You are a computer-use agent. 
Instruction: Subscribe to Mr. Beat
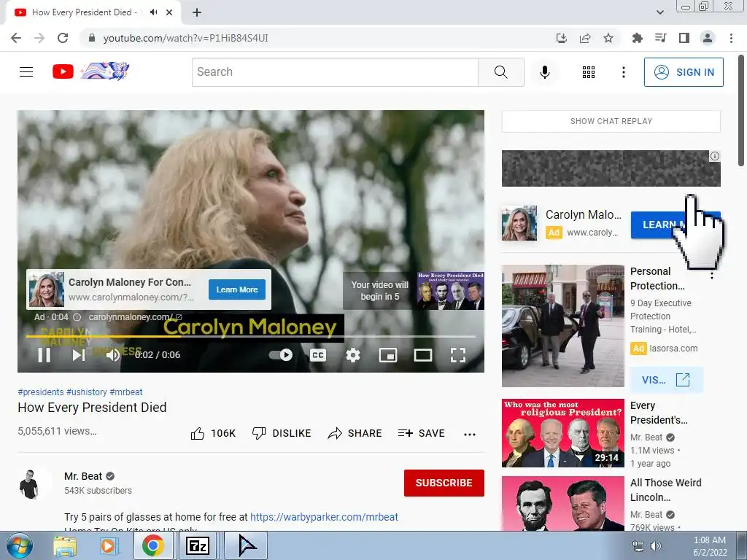[x=444, y=483]
